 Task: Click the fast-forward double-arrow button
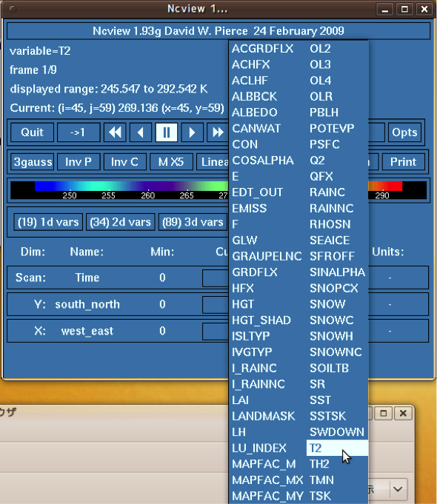pyautogui.click(x=218, y=132)
